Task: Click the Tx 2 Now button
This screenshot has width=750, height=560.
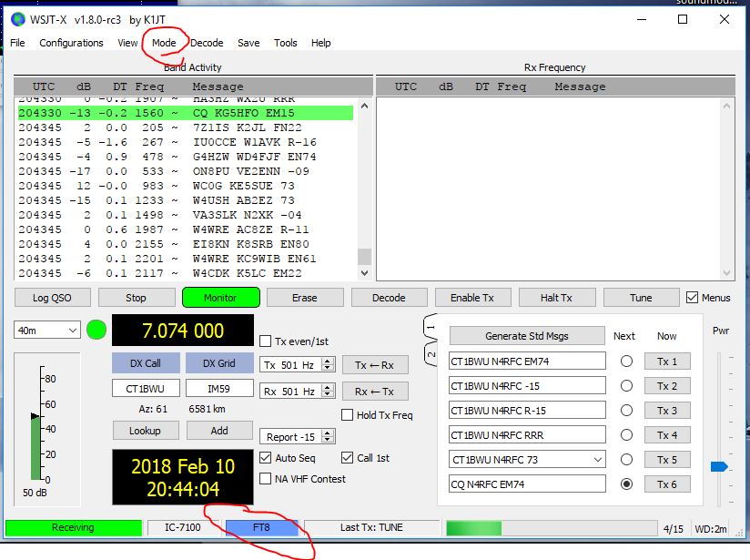Action: coord(667,386)
